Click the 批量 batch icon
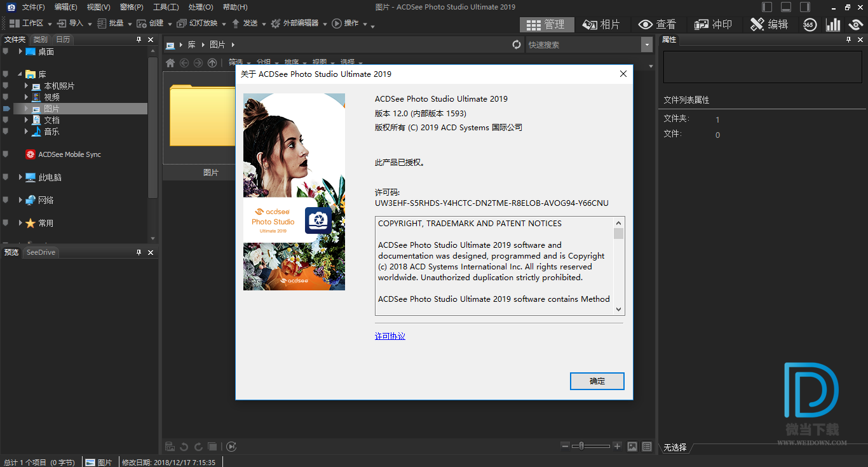Image resolution: width=868 pixels, height=467 pixels. [x=102, y=24]
